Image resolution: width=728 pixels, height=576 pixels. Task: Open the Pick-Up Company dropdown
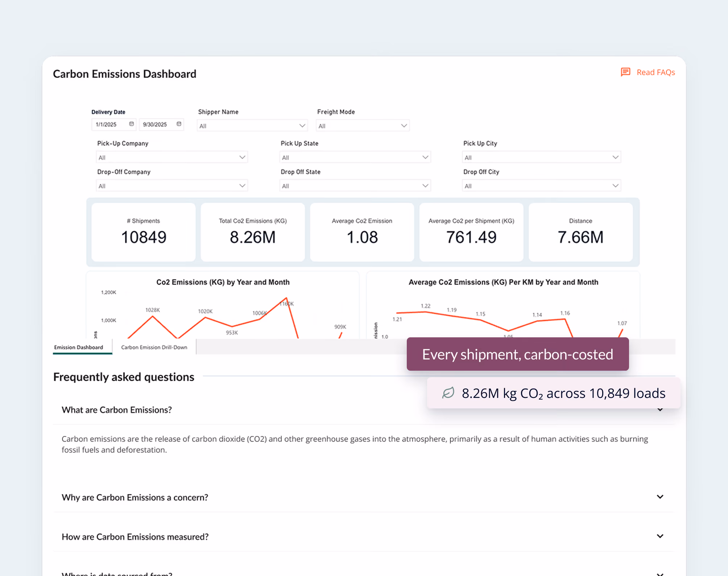(x=172, y=157)
